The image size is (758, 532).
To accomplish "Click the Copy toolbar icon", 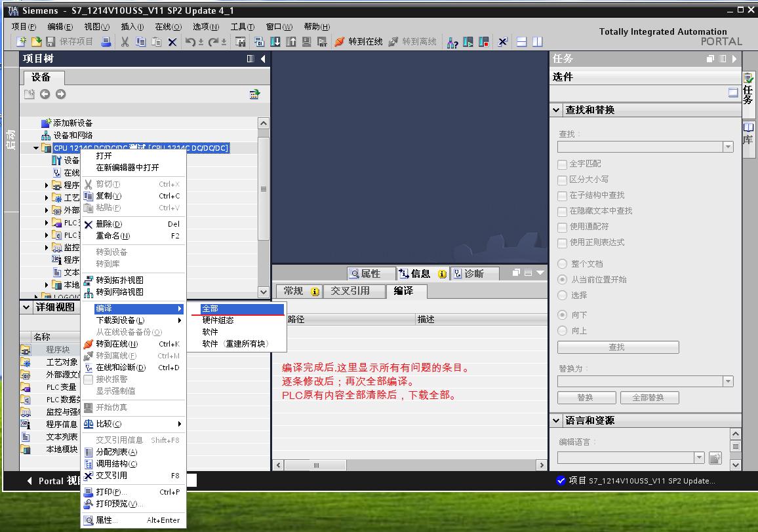I will 140,41.
